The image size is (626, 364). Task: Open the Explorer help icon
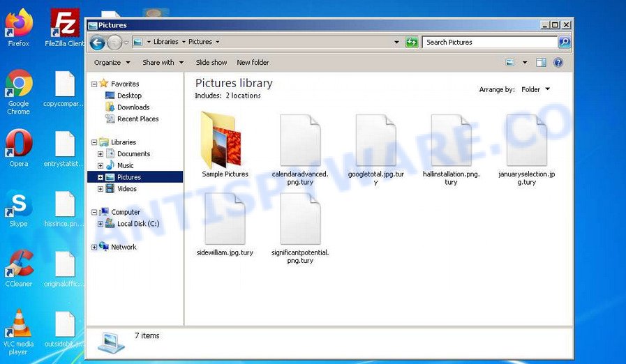click(x=558, y=63)
